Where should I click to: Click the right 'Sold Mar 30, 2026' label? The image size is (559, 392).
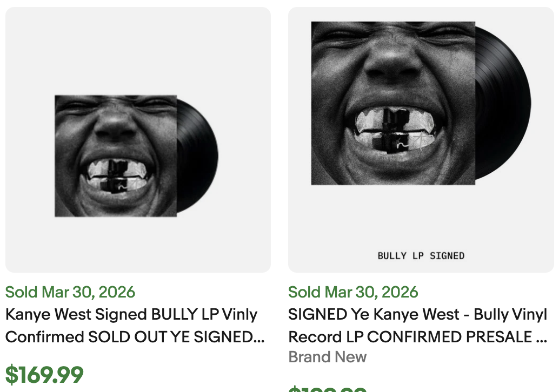pos(352,292)
